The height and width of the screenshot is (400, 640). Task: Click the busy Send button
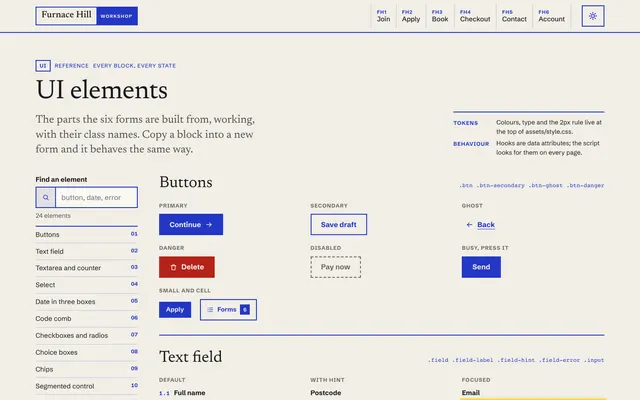(x=481, y=267)
